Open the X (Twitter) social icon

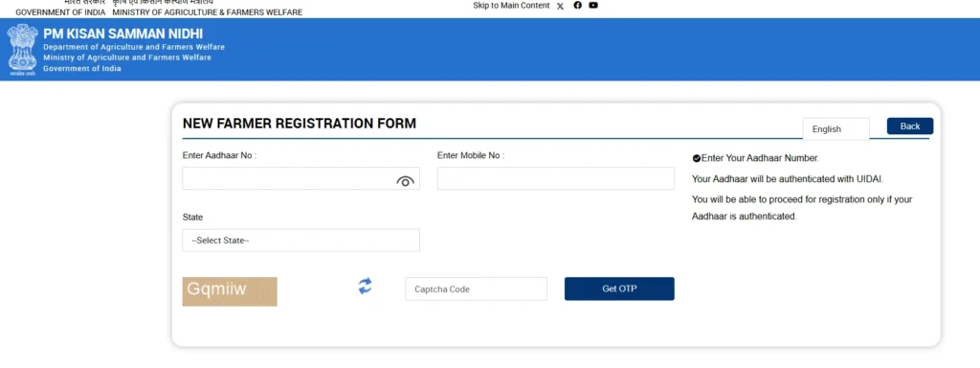[x=560, y=6]
